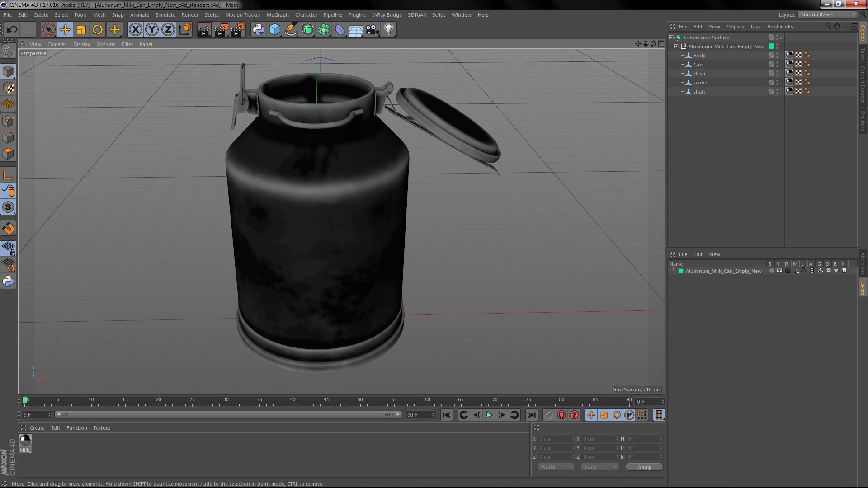Click the World coordinate system dropdown
The image size is (868, 488).
coord(554,467)
